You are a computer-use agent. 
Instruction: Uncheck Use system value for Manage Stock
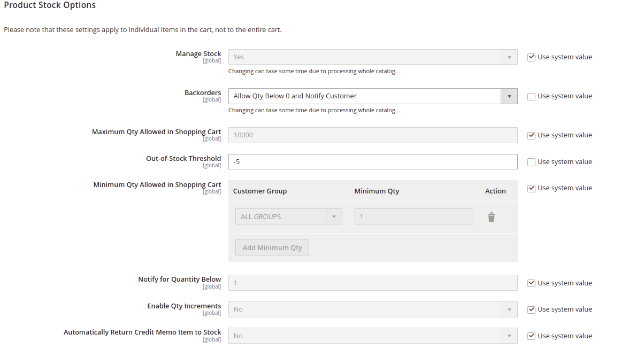click(x=531, y=57)
